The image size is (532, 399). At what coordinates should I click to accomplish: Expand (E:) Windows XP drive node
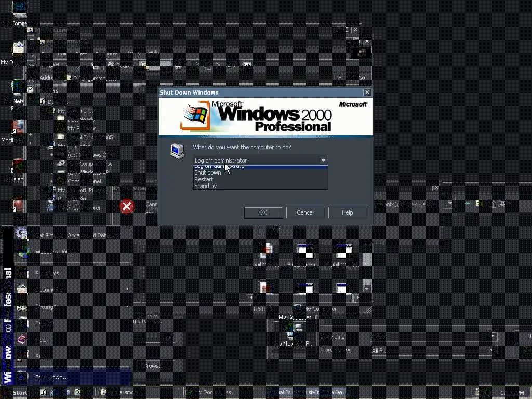51,172
